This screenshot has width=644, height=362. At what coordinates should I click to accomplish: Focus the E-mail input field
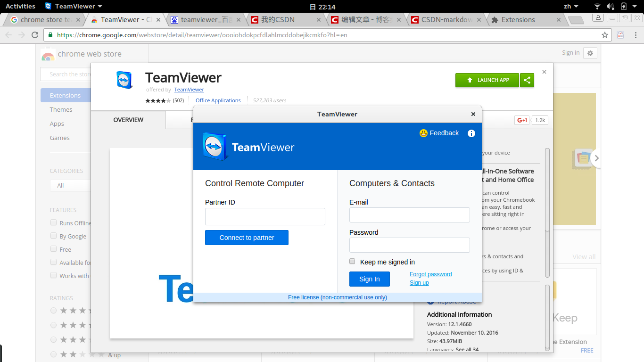(x=410, y=215)
